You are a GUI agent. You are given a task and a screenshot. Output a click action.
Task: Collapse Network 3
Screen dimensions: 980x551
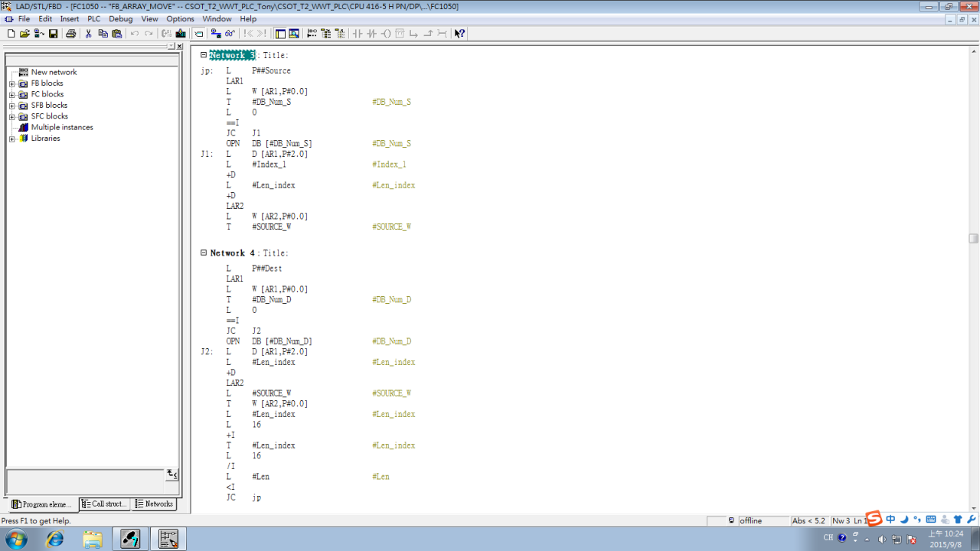204,55
